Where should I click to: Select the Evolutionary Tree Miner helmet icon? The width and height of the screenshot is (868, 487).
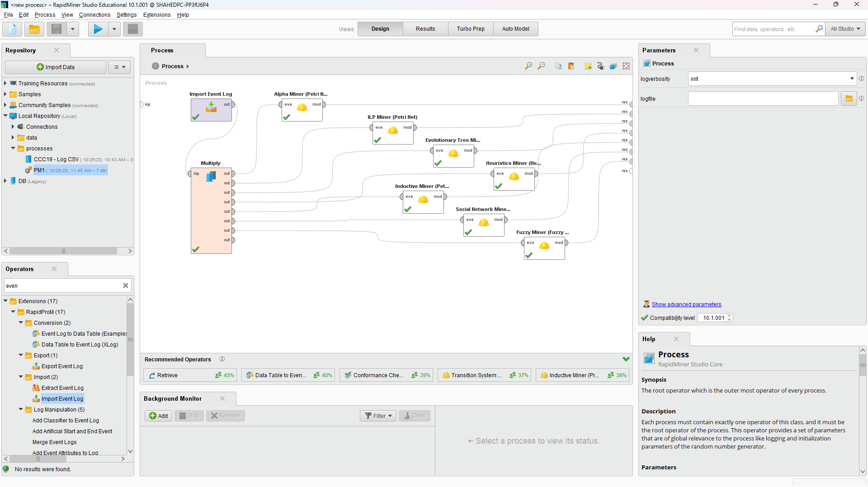pyautogui.click(x=453, y=154)
